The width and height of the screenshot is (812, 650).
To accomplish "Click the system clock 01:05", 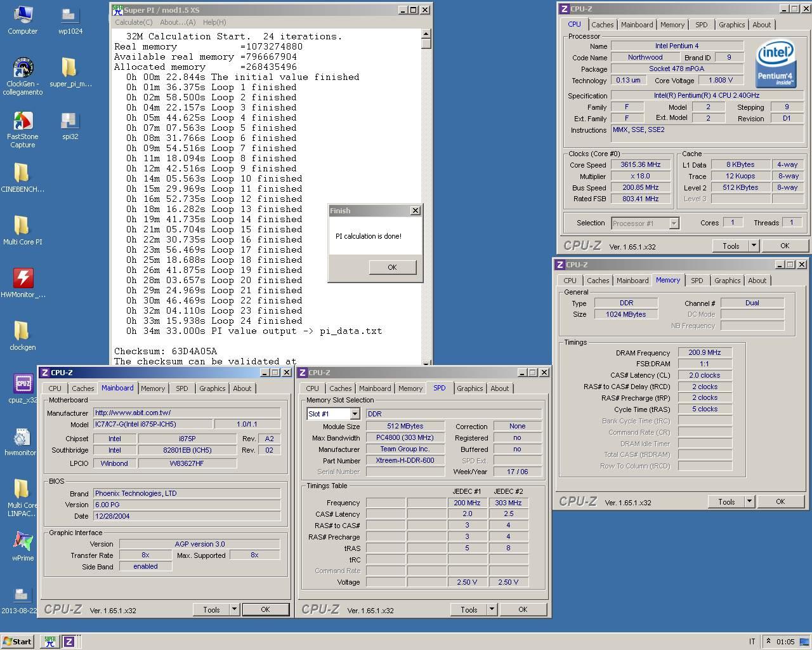I will pos(785,642).
